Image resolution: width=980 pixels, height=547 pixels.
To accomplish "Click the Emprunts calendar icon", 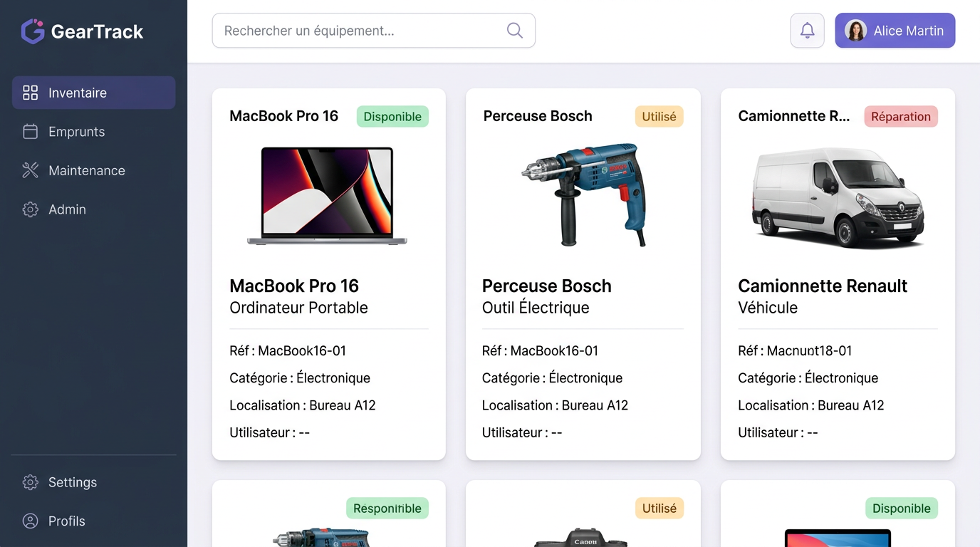I will click(x=30, y=132).
